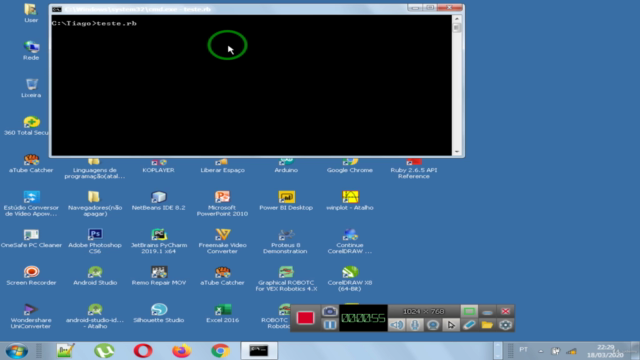Screen dimensions: 640x360
Task: Launch Adobe Photoshop CS6
Action: pyautogui.click(x=95, y=241)
